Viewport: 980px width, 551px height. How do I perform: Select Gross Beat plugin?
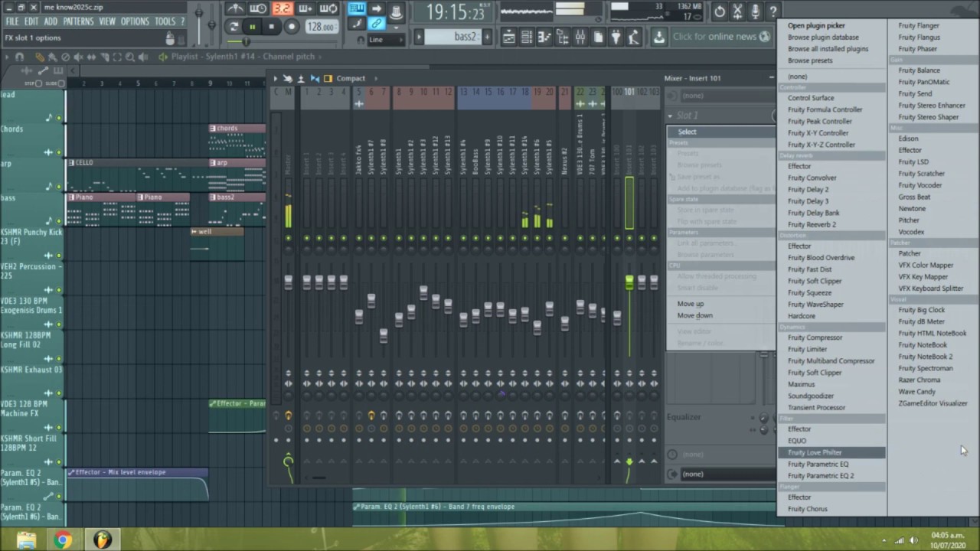coord(914,197)
